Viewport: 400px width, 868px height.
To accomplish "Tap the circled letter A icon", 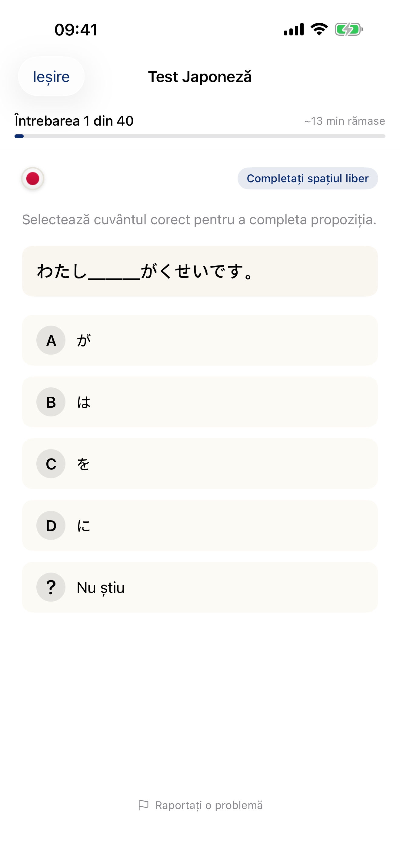I will [x=51, y=340].
